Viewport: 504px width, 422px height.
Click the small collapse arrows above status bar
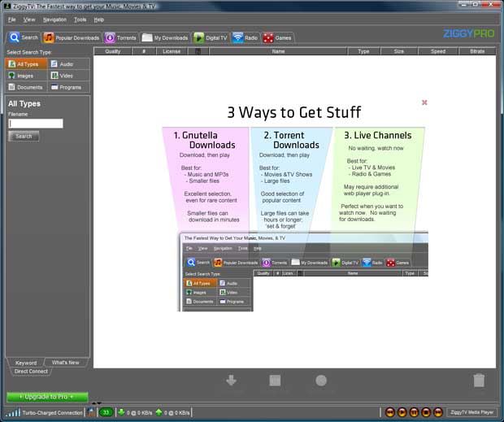97,403
